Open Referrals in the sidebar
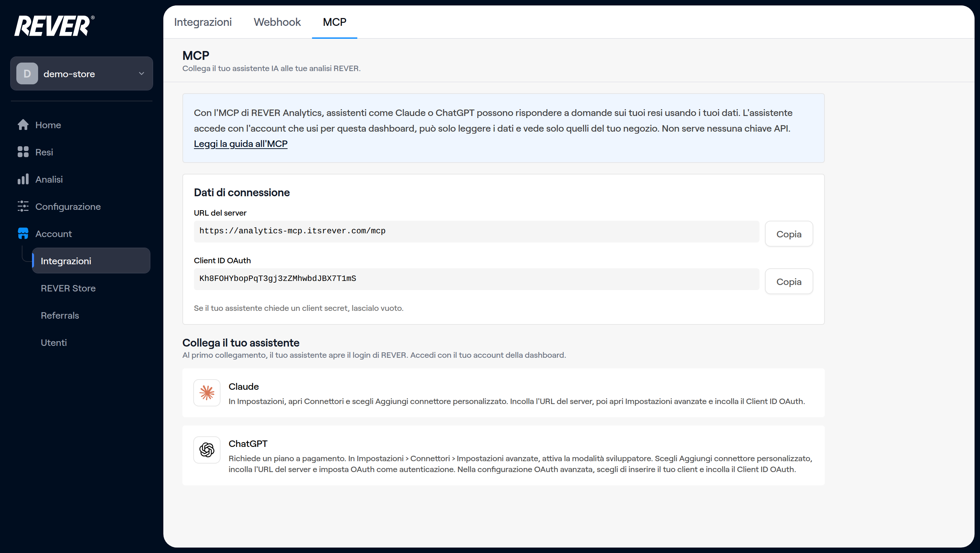The image size is (980, 553). pyautogui.click(x=60, y=315)
